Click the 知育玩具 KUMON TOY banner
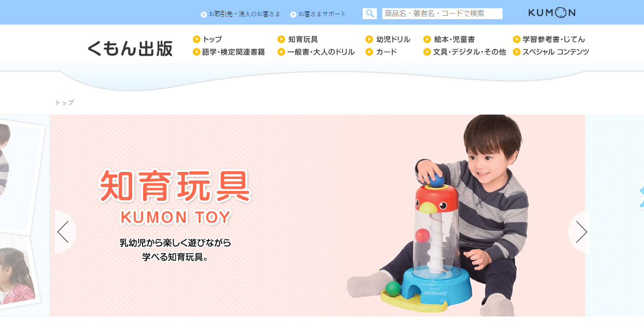This screenshot has height=329, width=644. pyautogui.click(x=317, y=216)
